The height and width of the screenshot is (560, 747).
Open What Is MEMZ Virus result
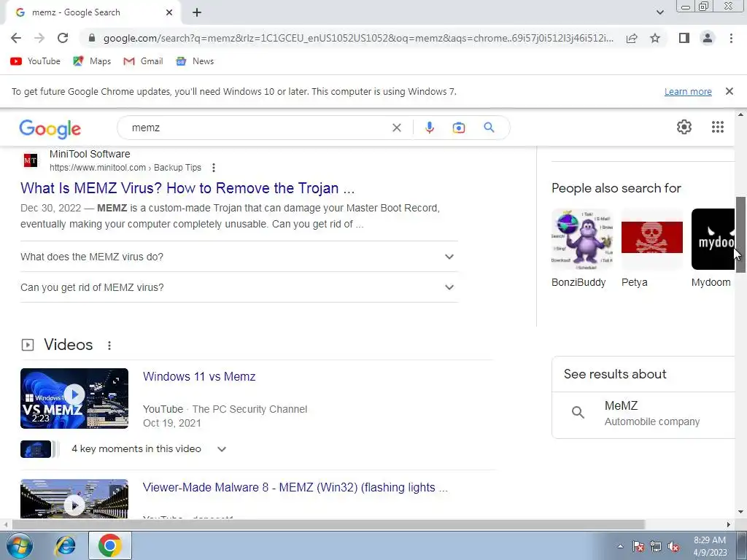187,188
